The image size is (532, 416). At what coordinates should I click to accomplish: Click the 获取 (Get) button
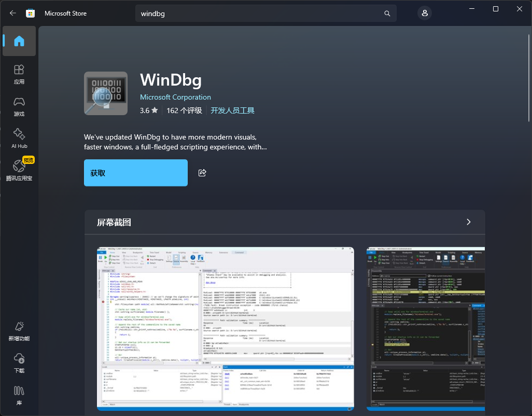tap(136, 173)
